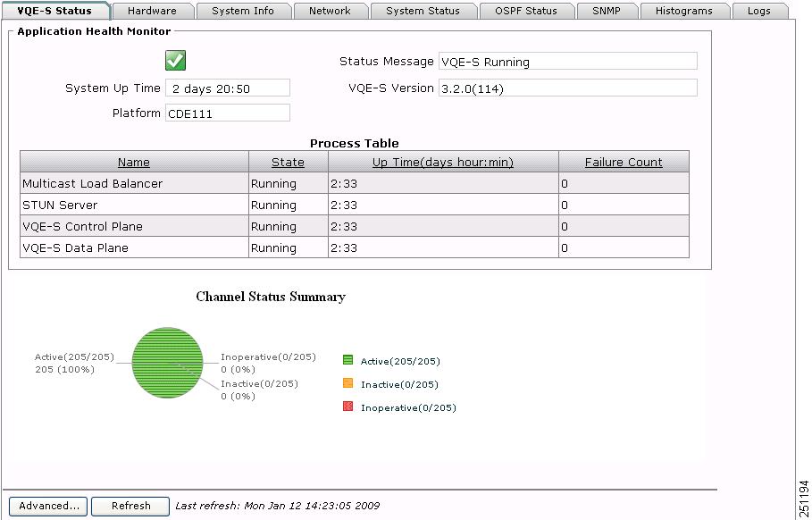Show the Histograms tab
The width and height of the screenshot is (812, 520).
click(x=684, y=11)
